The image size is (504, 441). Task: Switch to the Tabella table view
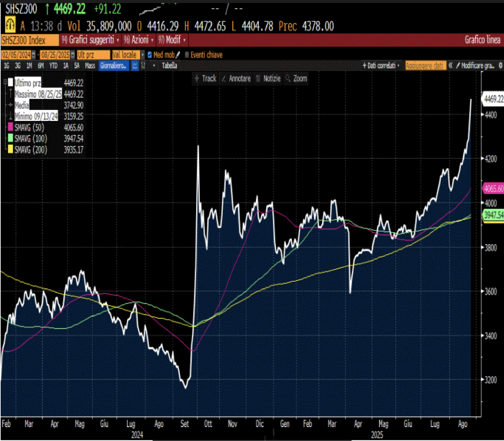(170, 66)
